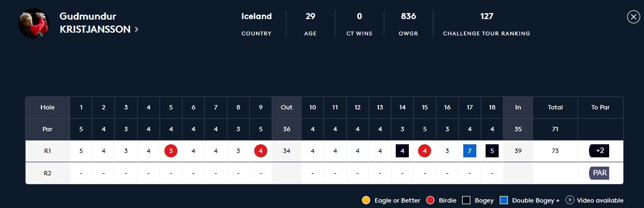Screen dimensions: 644x208
Task: Select the blue double bogey score on hole 17
Action: 469,151
